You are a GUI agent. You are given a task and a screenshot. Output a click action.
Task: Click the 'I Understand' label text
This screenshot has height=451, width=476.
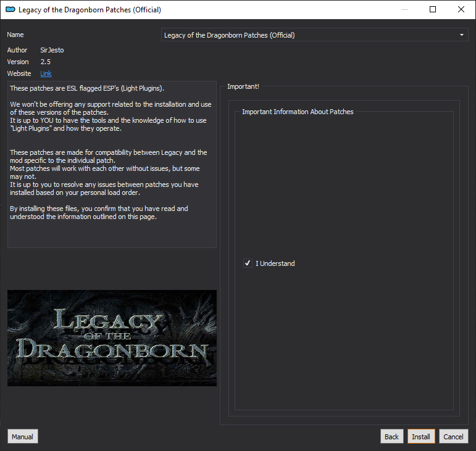pos(275,263)
